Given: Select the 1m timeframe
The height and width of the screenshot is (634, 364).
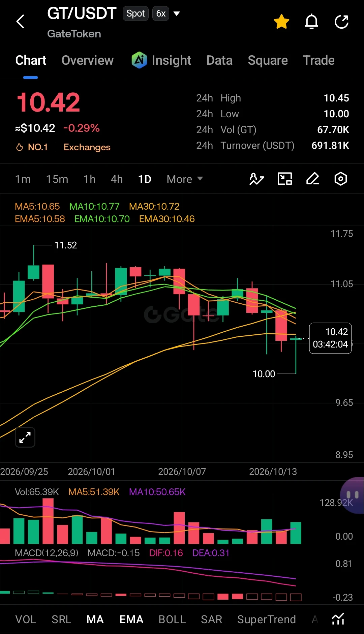Looking at the screenshot, I should [23, 179].
